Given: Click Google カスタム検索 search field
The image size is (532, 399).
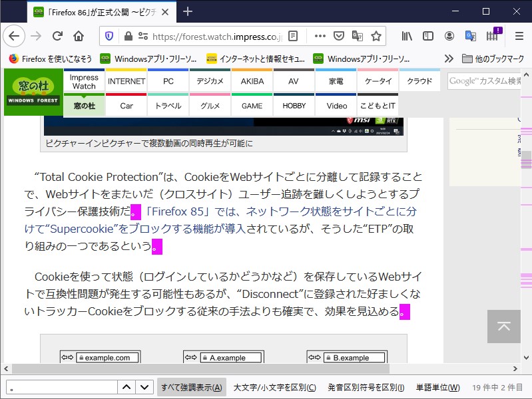Looking at the screenshot, I should pos(484,81).
